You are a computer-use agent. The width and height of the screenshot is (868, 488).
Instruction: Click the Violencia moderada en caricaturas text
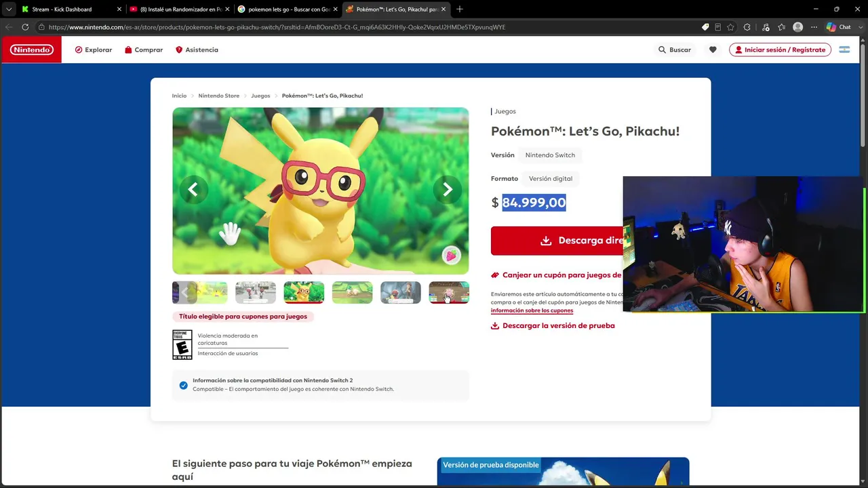[x=228, y=340]
